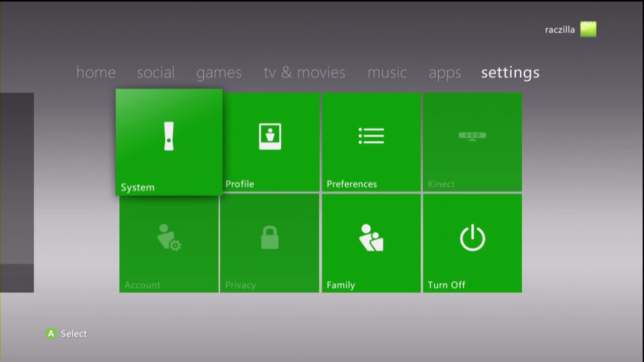644x362 pixels.
Task: Click the green gamer picture beside raczilla
Action: (x=588, y=29)
